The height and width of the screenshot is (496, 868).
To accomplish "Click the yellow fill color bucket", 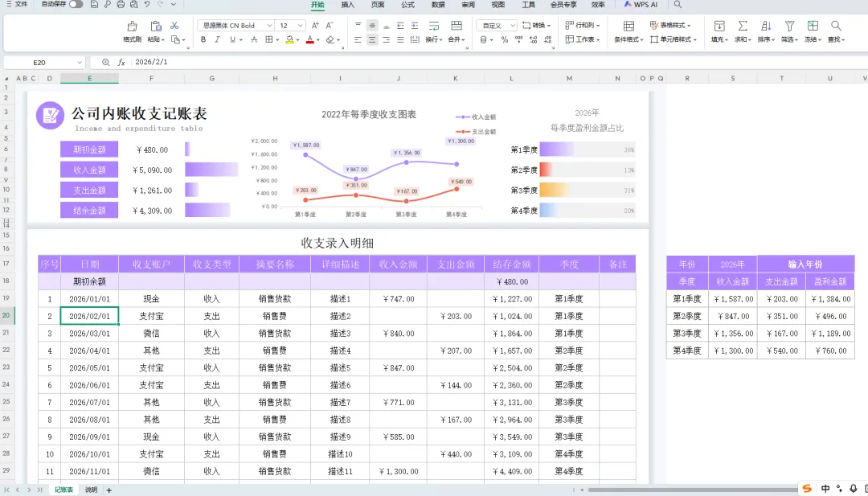I will coord(289,40).
